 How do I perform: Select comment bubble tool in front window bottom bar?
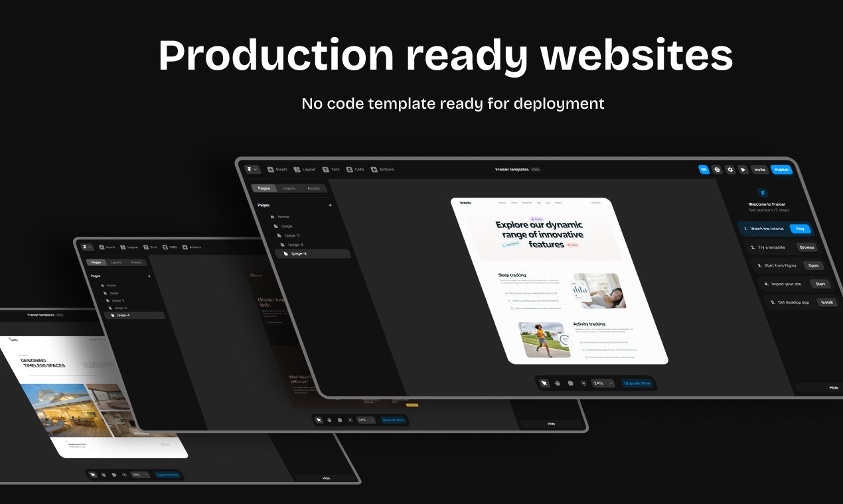[x=571, y=383]
